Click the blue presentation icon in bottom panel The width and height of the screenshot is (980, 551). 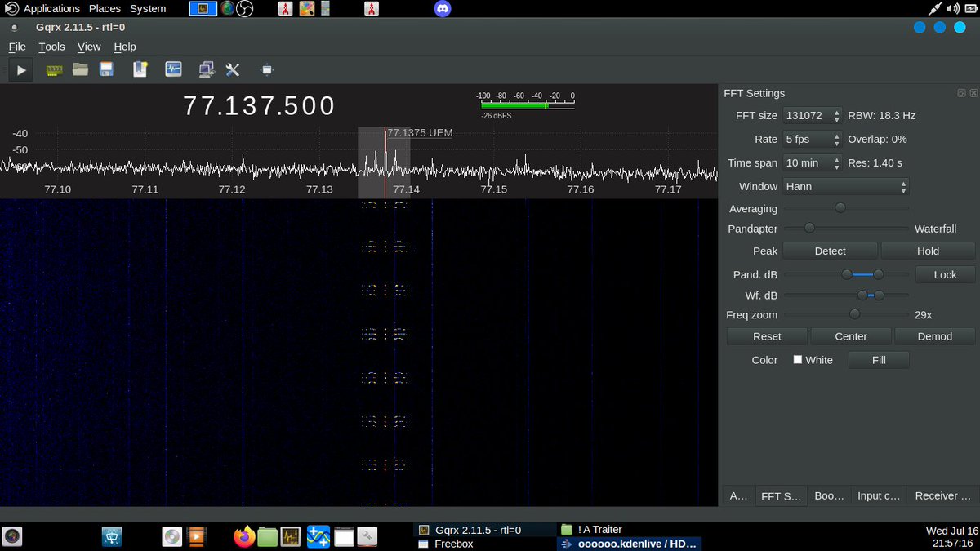tap(112, 536)
